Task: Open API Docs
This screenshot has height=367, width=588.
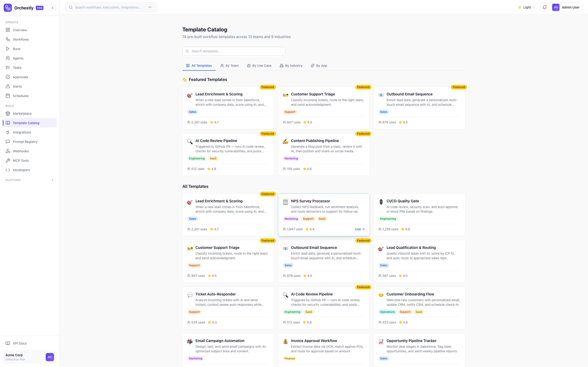Action: 19,343
